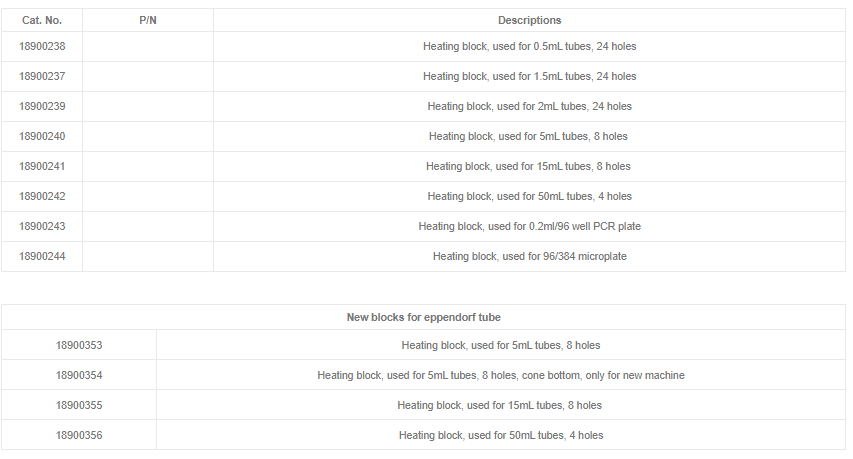The width and height of the screenshot is (853, 459).
Task: Click catalog number 18900239 cell
Action: pyautogui.click(x=42, y=107)
